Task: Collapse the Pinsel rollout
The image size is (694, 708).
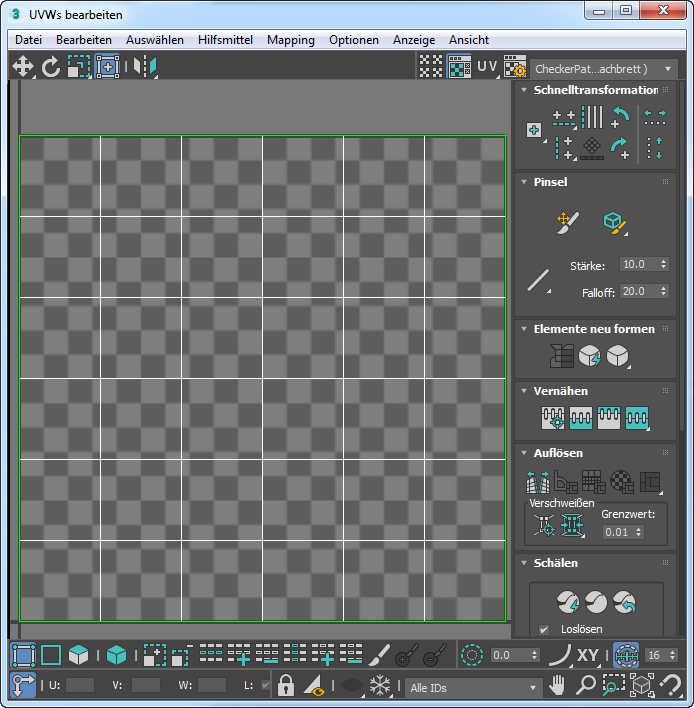Action: (x=524, y=182)
